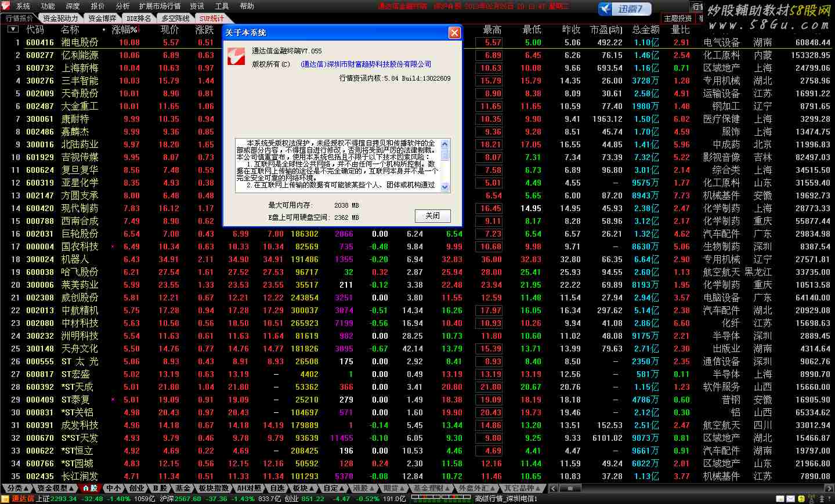Click the 关闭 button in the About dialog
835x504 pixels.
[x=432, y=215]
